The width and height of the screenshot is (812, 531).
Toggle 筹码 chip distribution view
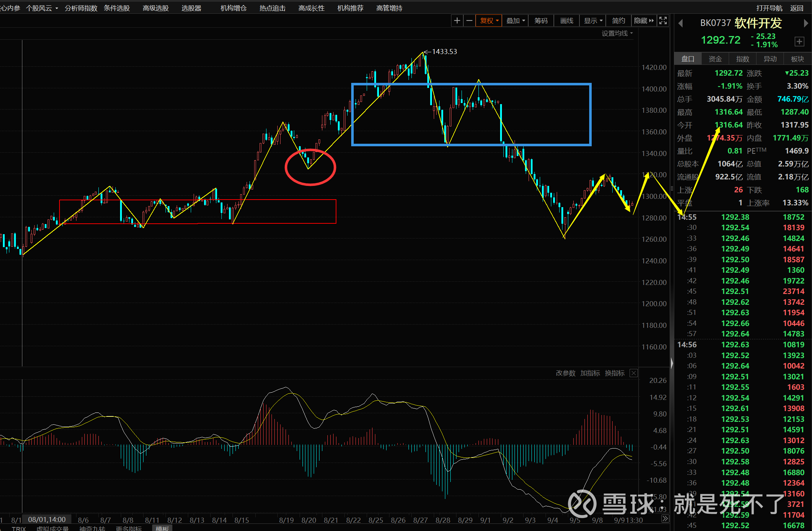pyautogui.click(x=540, y=21)
